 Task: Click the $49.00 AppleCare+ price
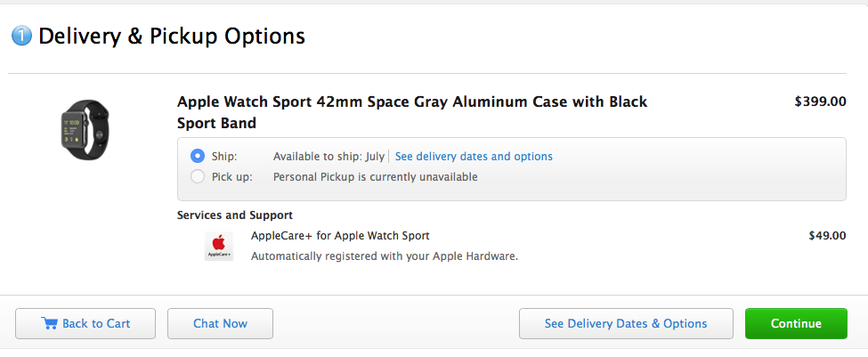tap(826, 236)
